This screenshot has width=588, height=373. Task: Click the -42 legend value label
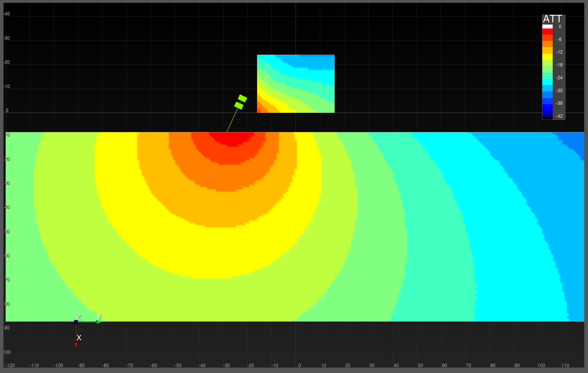coord(559,116)
